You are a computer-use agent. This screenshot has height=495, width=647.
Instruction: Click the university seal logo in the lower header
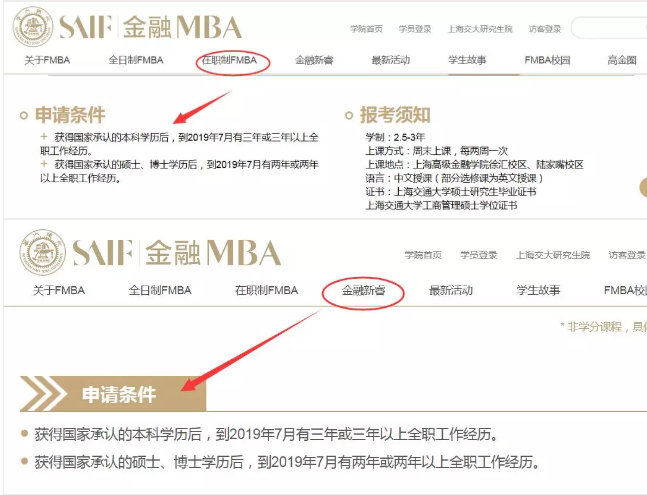42,253
